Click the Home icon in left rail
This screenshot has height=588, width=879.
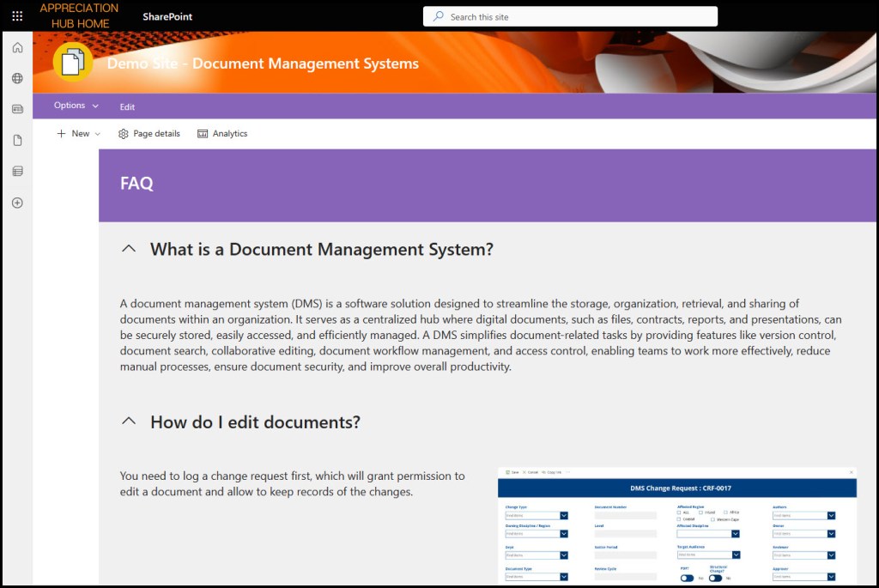(17, 47)
